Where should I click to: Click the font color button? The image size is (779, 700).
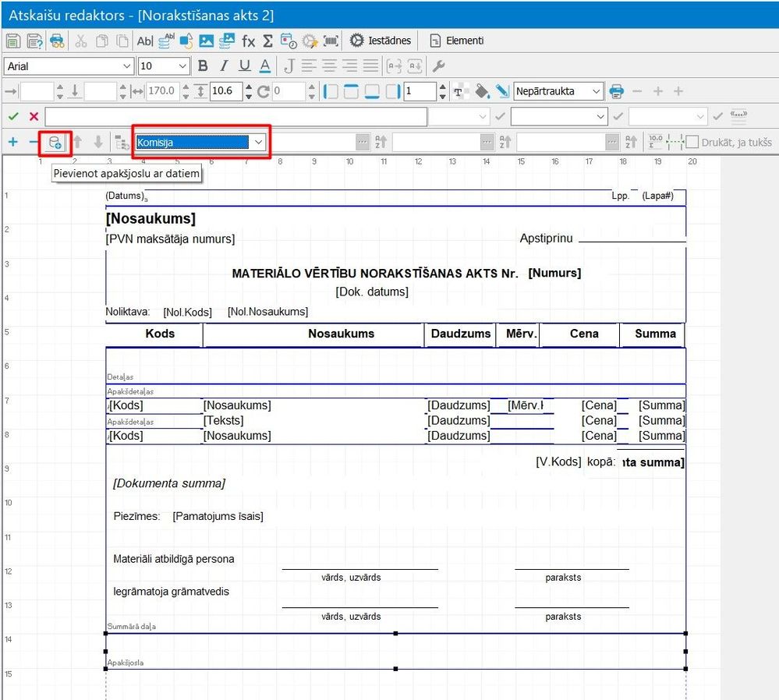click(x=265, y=66)
